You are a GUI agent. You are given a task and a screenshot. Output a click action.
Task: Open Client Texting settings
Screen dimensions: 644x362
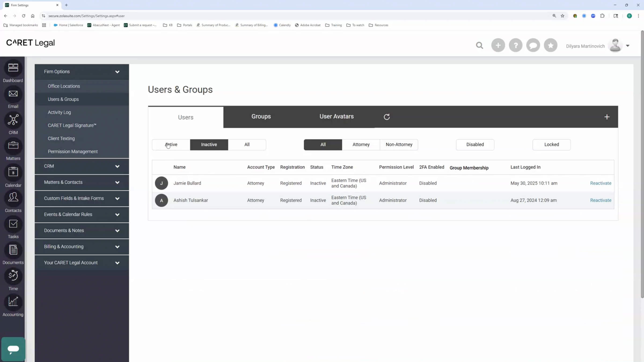point(82,138)
